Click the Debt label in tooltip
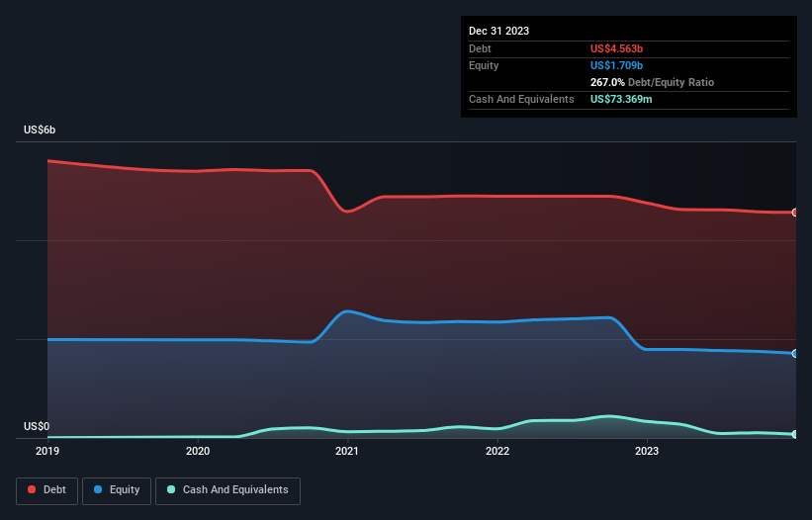812x520 pixels. (480, 48)
